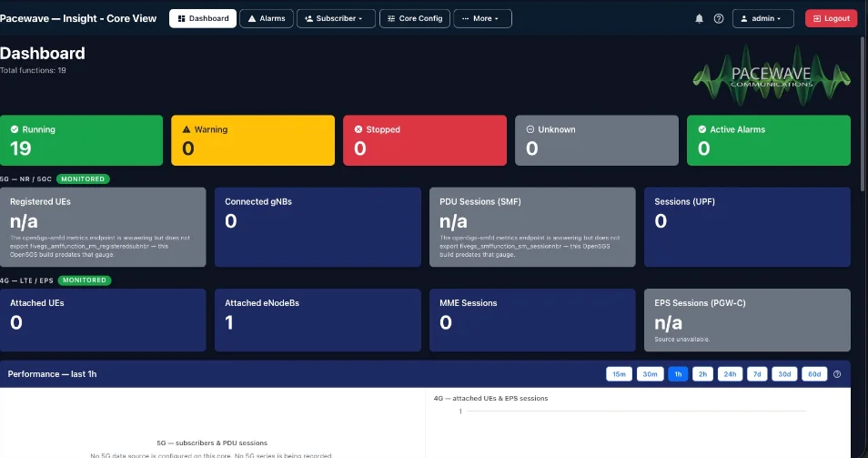Open the Registered UEs card
This screenshot has width=868, height=458.
[103, 227]
